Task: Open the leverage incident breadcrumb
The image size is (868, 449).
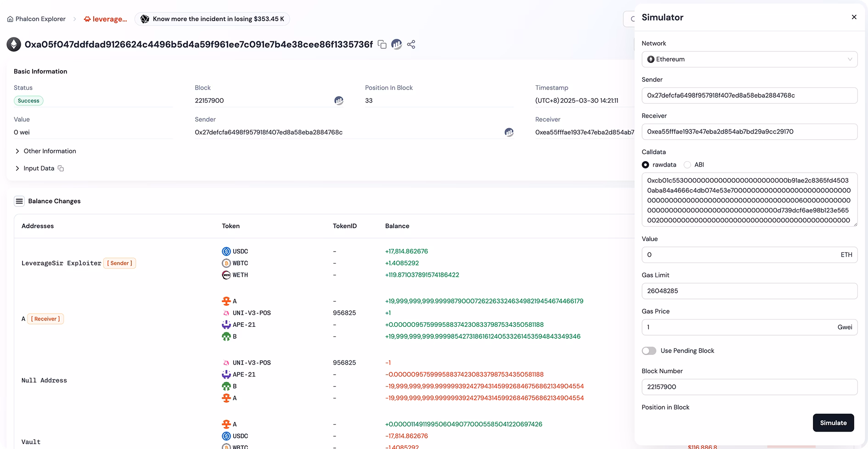Action: [106, 19]
